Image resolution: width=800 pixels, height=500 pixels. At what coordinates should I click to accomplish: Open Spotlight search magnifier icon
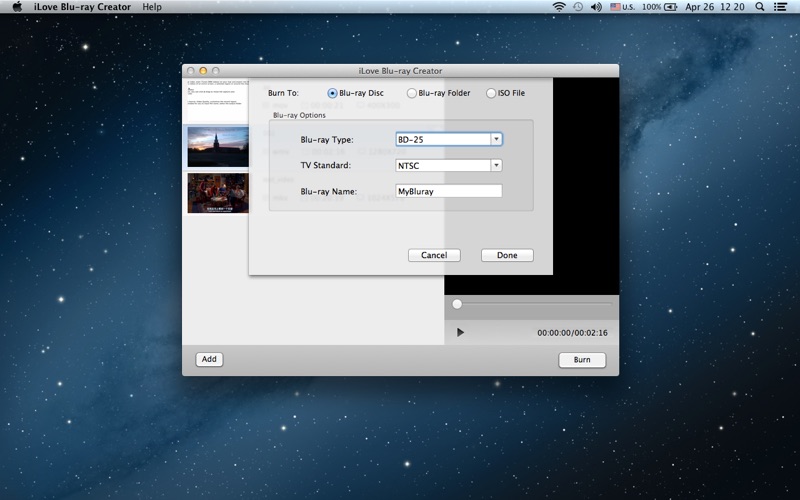click(760, 7)
